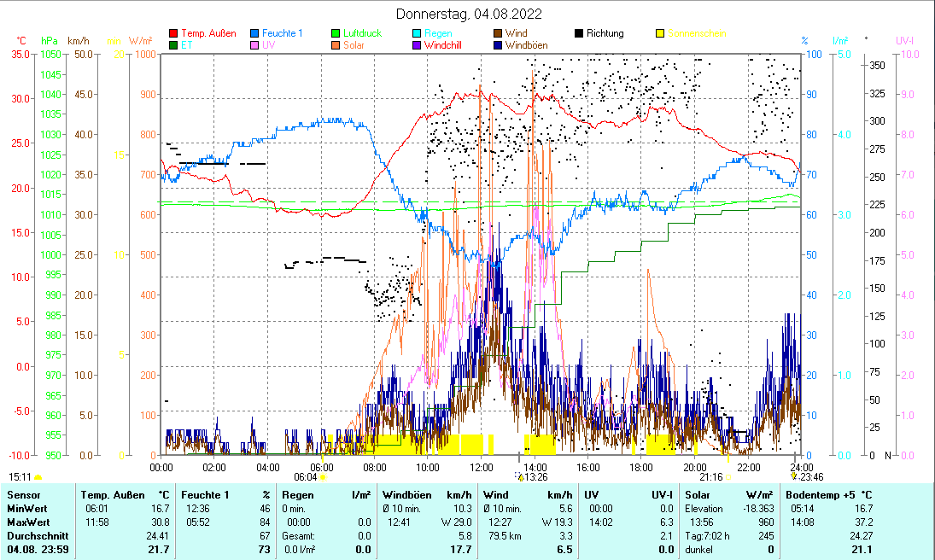Click the blue Feuchte 1 legend square
Screen dimensions: 935x560
tap(255, 33)
